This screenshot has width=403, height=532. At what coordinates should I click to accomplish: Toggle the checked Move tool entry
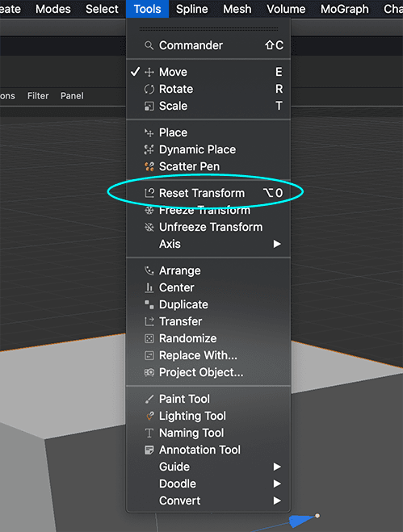coord(208,72)
